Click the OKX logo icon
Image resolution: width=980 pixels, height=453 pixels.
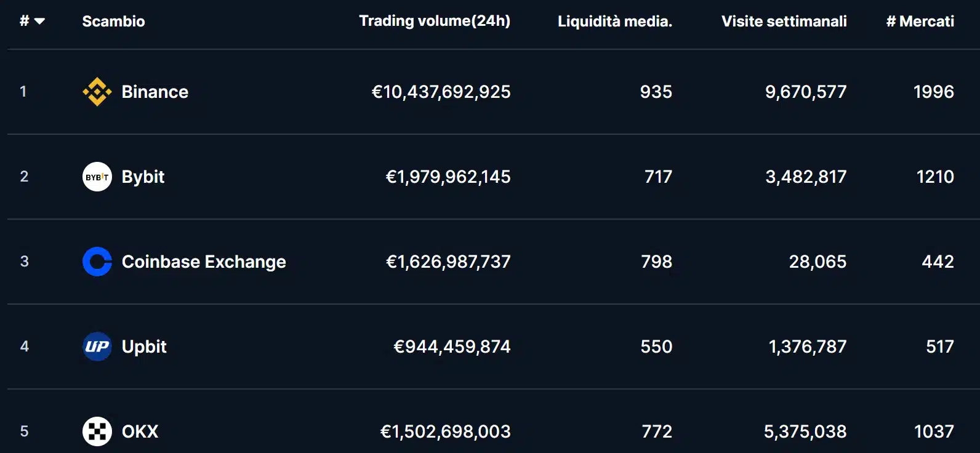point(97,431)
